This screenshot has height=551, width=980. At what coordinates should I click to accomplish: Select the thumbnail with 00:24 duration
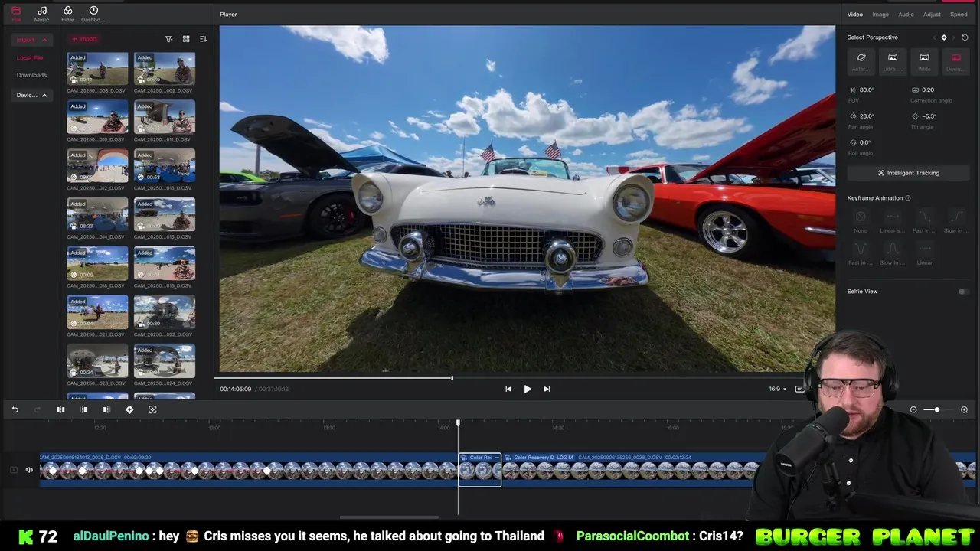click(x=97, y=361)
